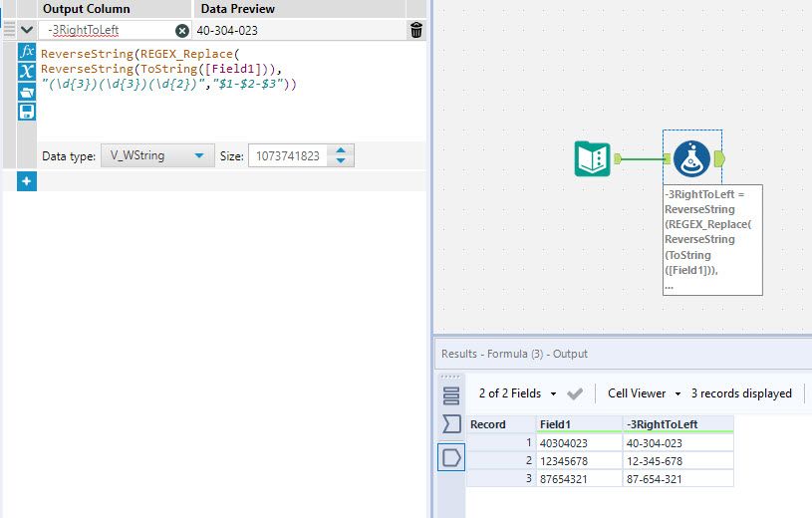Click into the formula expression editor

[231, 91]
